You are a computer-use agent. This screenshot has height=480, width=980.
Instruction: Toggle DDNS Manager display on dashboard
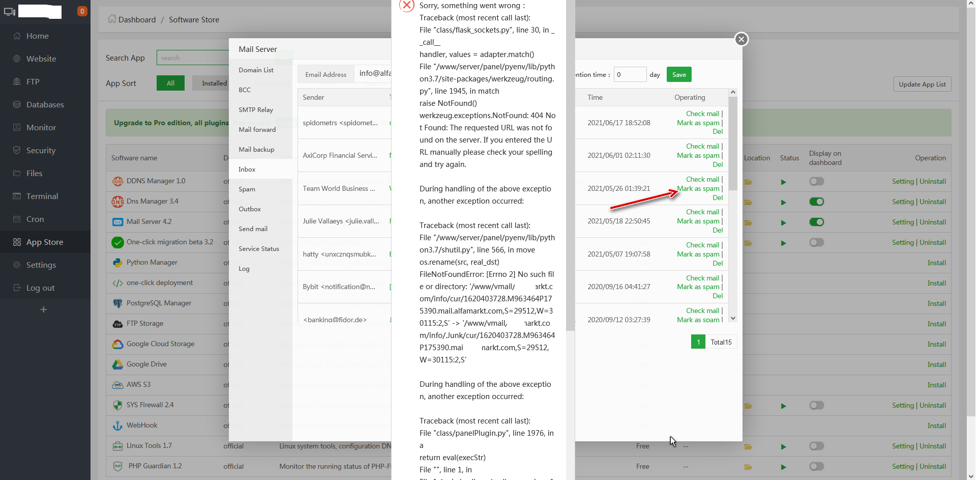click(x=817, y=181)
